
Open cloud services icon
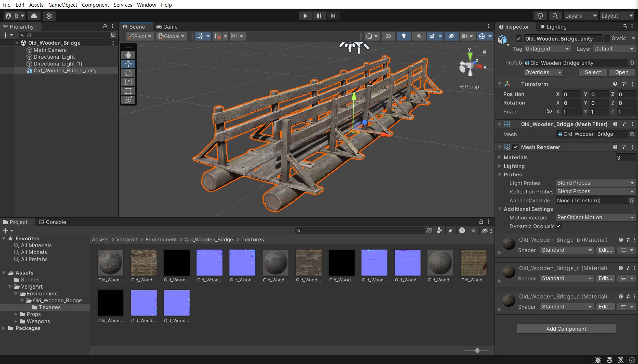34,16
